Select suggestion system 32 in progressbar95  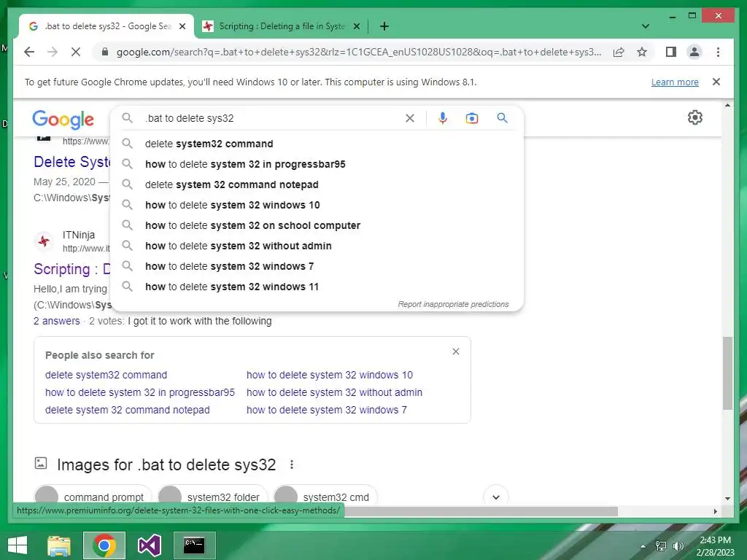pyautogui.click(x=317, y=164)
